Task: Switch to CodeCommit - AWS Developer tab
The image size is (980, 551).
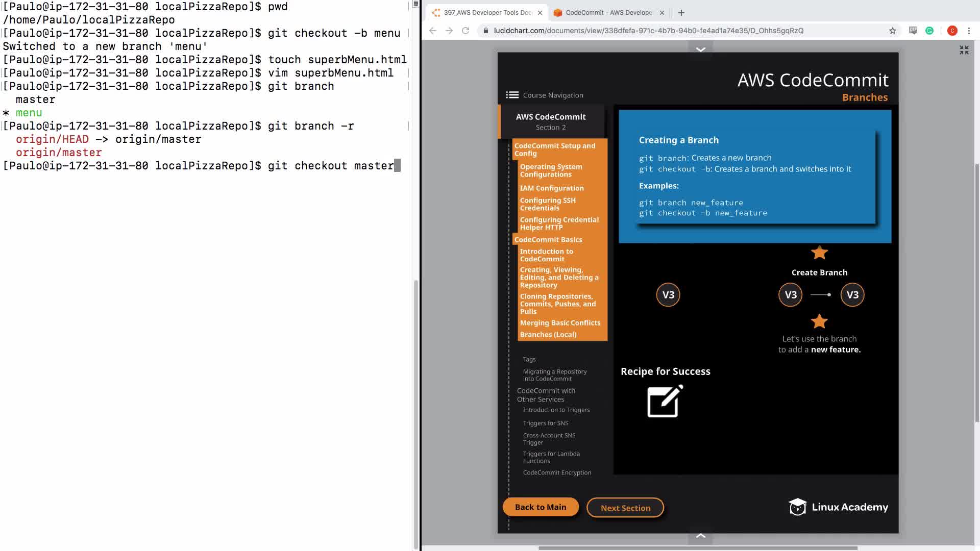Action: (x=608, y=13)
